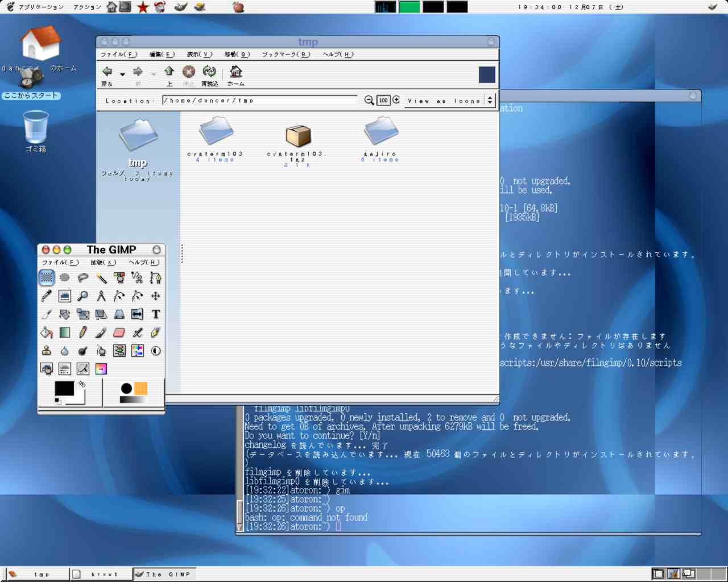Select the Paintbrush tool in GIMP
728x582 pixels.
click(x=101, y=332)
